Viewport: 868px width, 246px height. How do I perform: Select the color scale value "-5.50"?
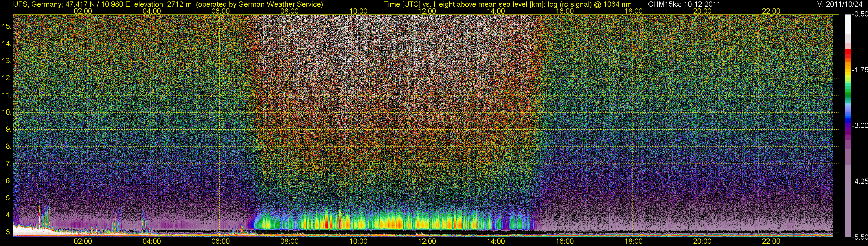pos(860,237)
